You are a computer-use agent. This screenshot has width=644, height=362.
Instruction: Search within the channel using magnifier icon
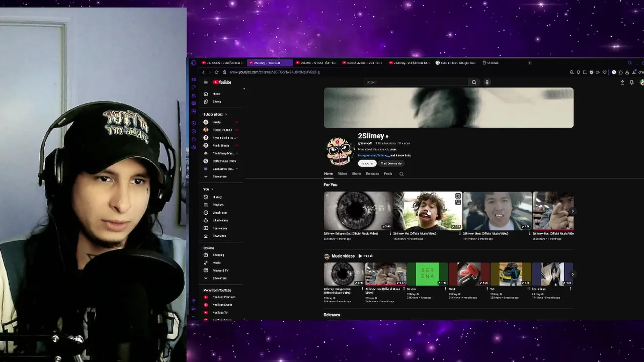401,174
